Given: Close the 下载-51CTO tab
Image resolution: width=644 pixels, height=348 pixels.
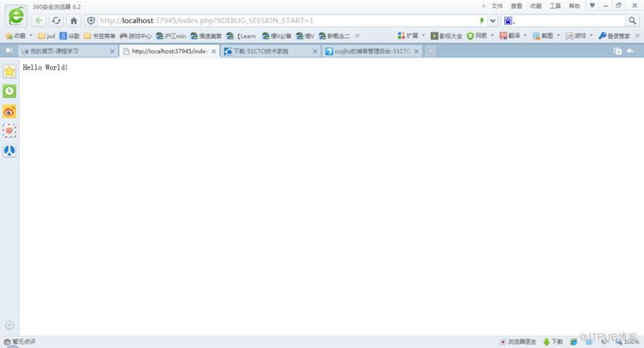Looking at the screenshot, I should [x=315, y=51].
